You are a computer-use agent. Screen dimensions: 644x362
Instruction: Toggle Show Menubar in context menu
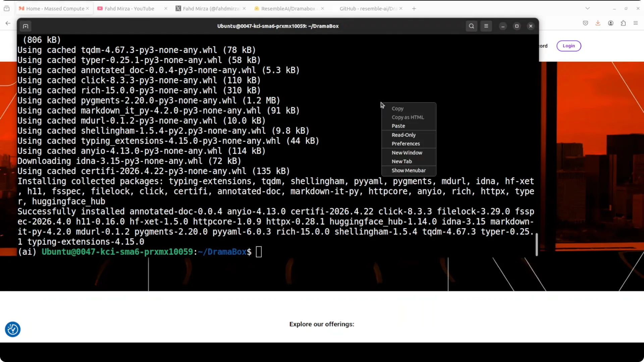(x=409, y=170)
